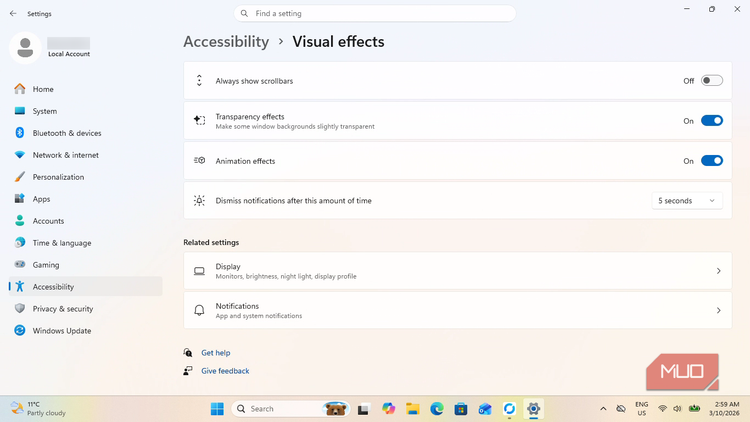750x422 pixels.
Task: Click the Bluetooth icon in sidebar
Action: pos(20,133)
